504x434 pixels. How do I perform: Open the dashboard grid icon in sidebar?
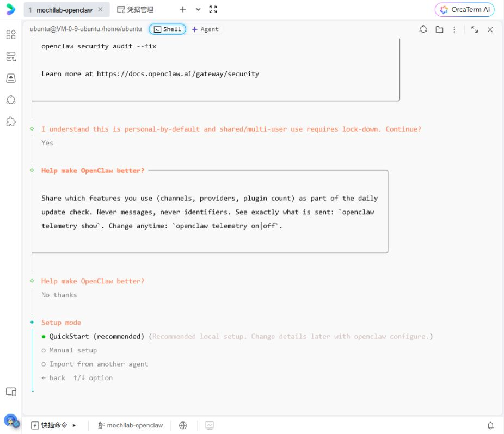click(x=11, y=34)
